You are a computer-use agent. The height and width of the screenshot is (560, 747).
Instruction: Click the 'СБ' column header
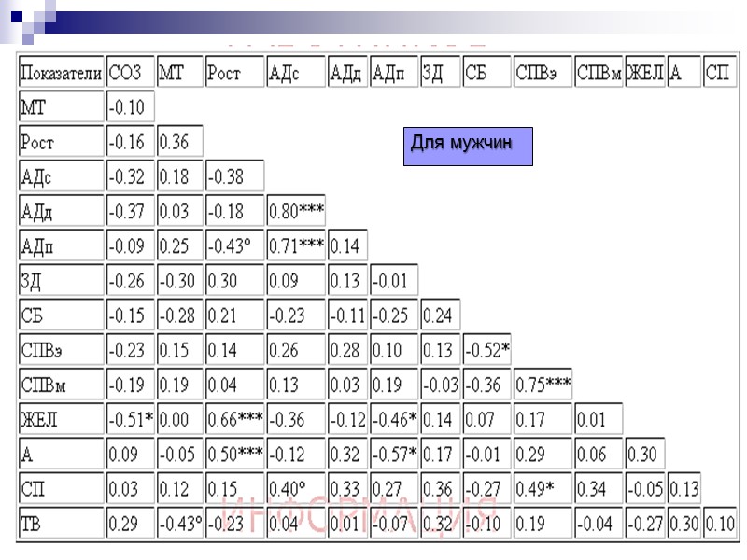(x=486, y=72)
